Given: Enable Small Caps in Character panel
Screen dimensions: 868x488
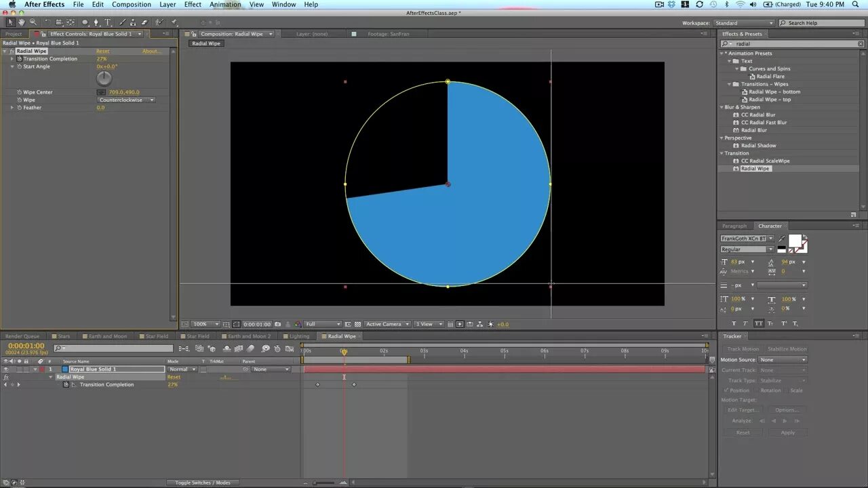Looking at the screenshot, I should click(x=771, y=324).
